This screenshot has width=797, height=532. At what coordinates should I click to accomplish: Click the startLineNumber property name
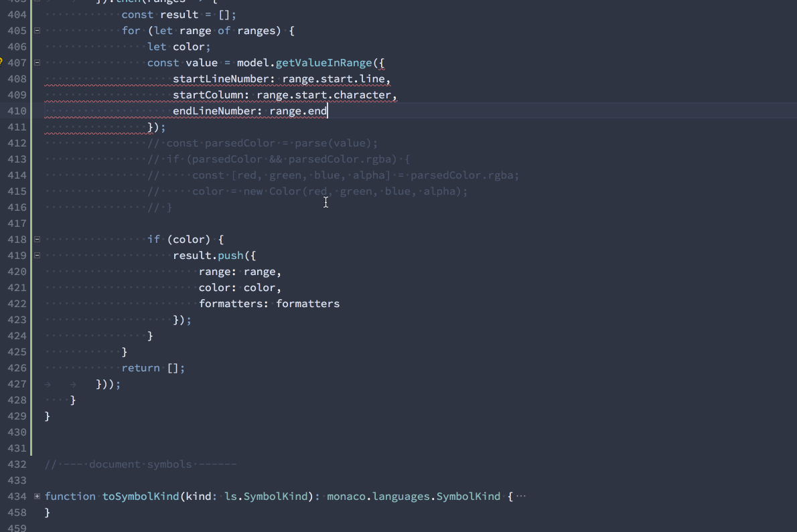(x=220, y=79)
